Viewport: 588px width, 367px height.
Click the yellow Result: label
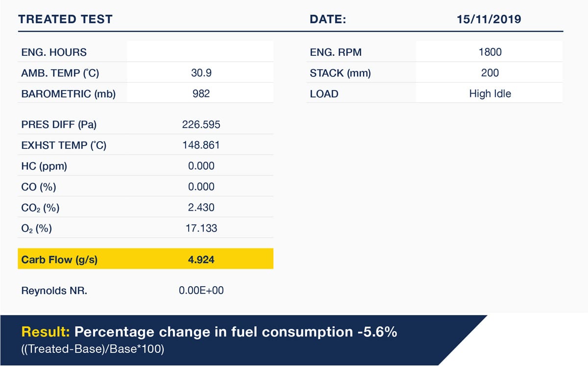tap(46, 332)
